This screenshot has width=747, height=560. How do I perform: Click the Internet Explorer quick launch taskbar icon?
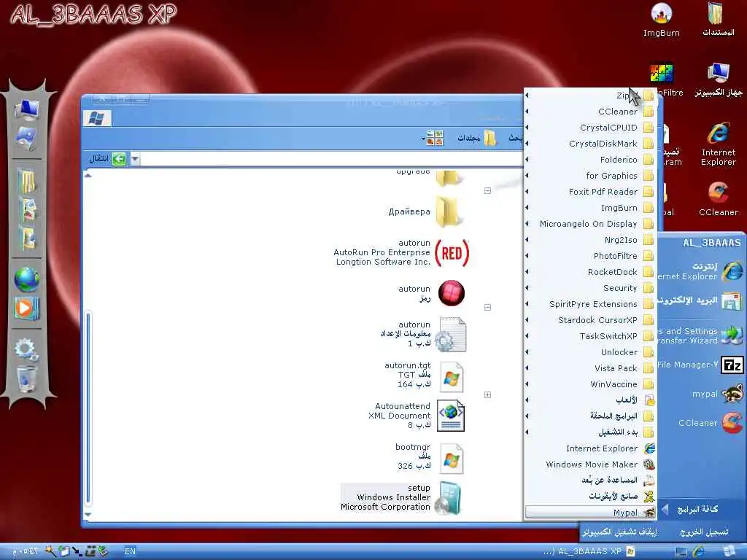click(x=698, y=551)
